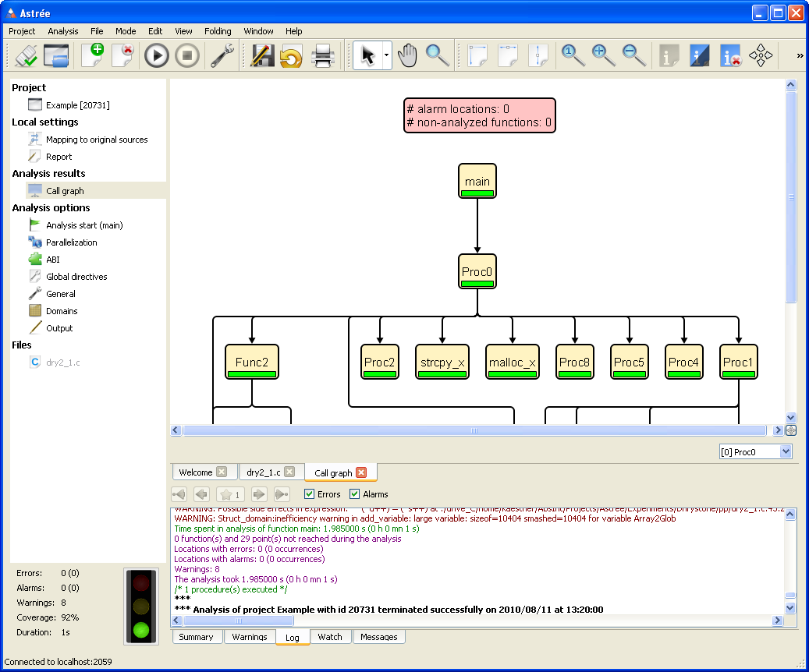This screenshot has height=672, width=809.
Task: Switch to the Messages tab
Action: tap(378, 637)
